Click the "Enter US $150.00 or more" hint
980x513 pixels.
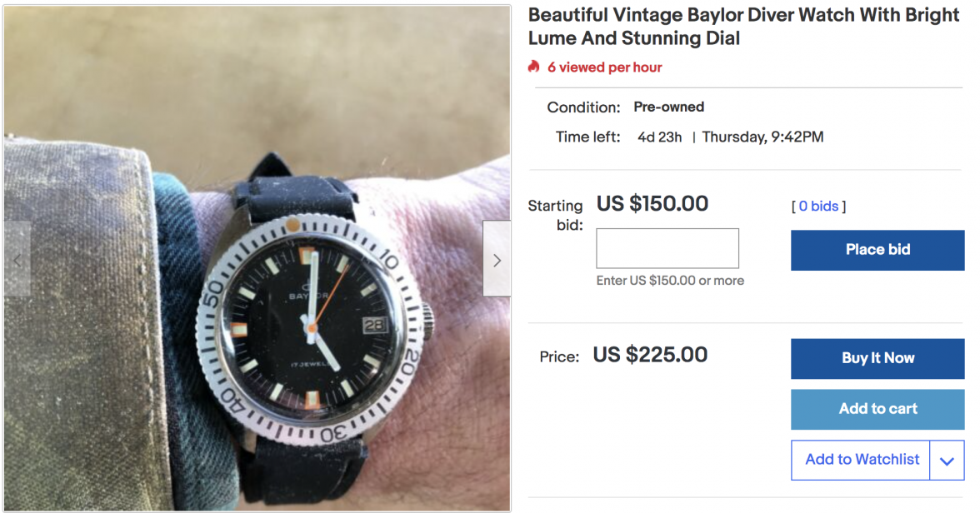670,281
